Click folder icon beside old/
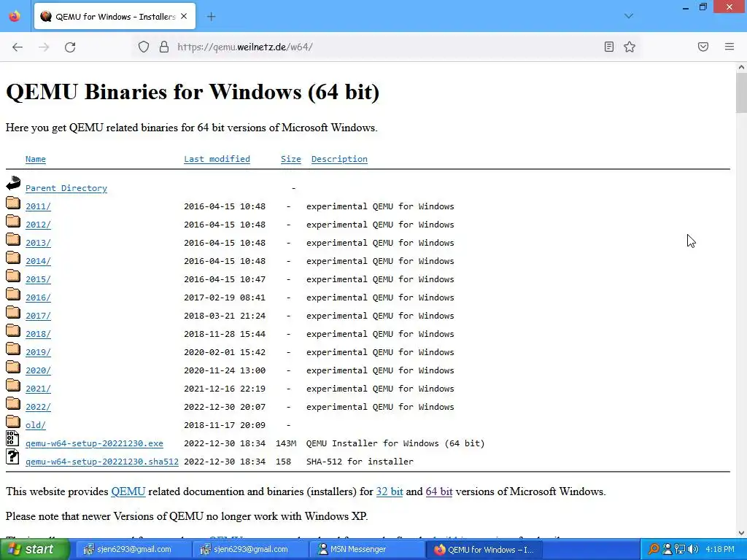Viewport: 747px width, 560px height. 13,421
